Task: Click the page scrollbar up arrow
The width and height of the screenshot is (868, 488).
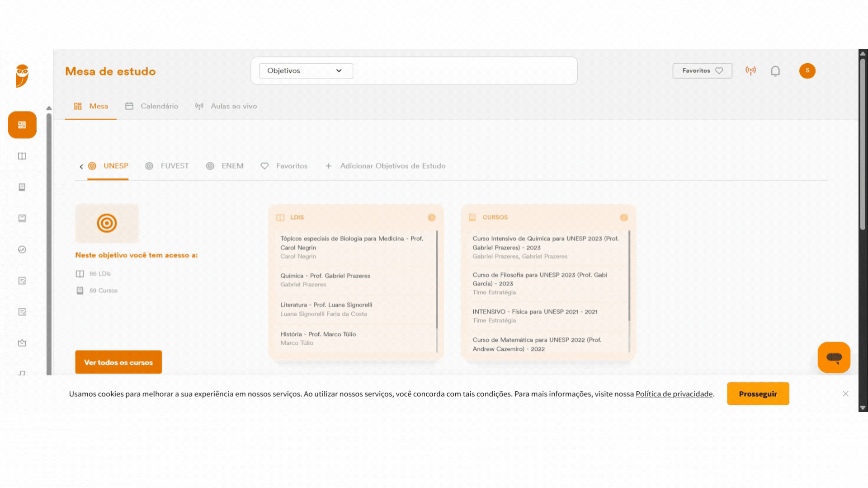Action: 863,53
